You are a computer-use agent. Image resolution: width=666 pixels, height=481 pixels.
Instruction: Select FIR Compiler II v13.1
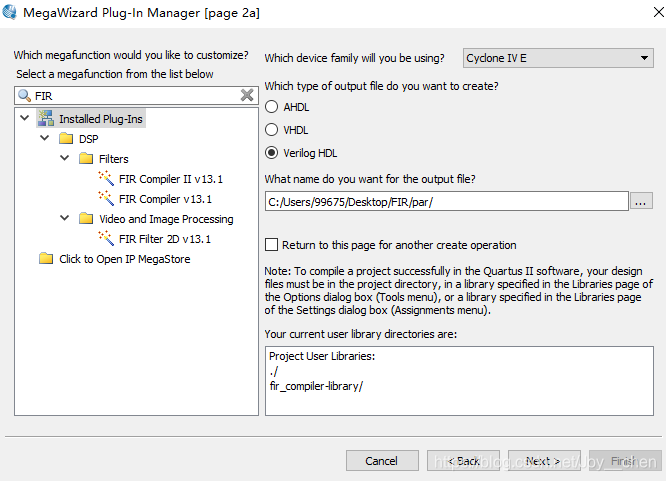click(x=171, y=179)
